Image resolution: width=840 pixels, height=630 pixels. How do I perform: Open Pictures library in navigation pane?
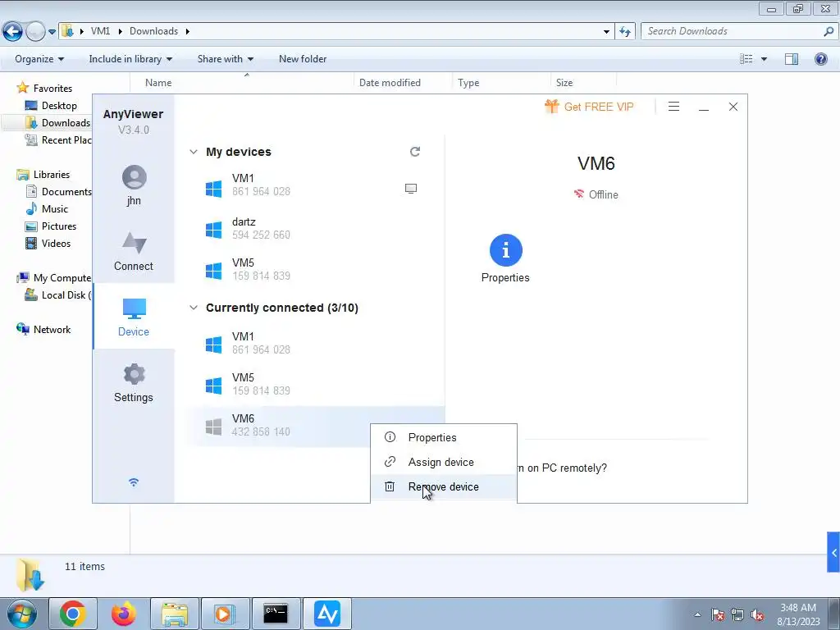point(50,226)
